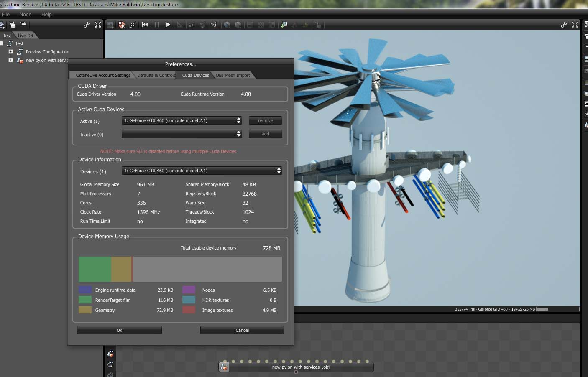Open the Inactive Cuda devices dropdown
588x377 pixels.
click(x=182, y=134)
